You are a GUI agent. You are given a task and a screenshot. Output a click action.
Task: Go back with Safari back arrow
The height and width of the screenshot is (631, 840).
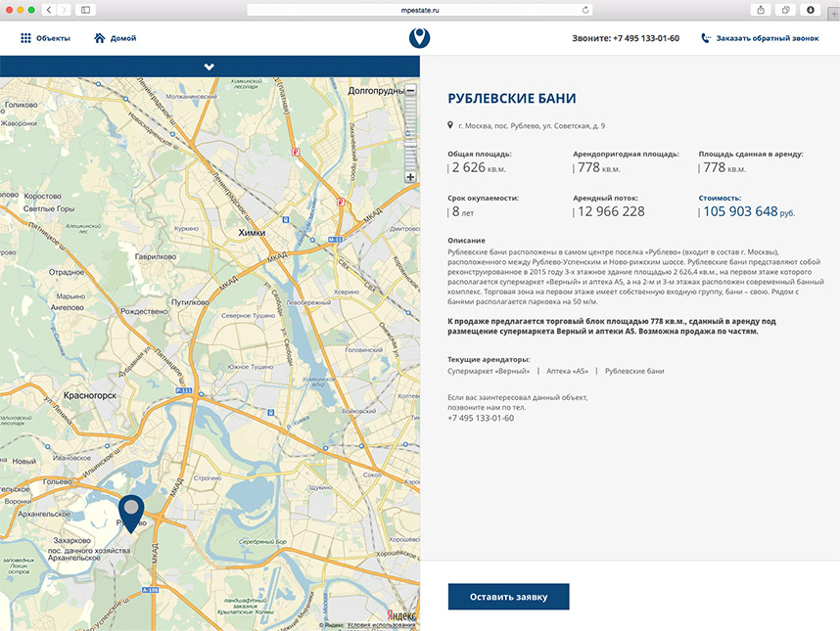48,9
